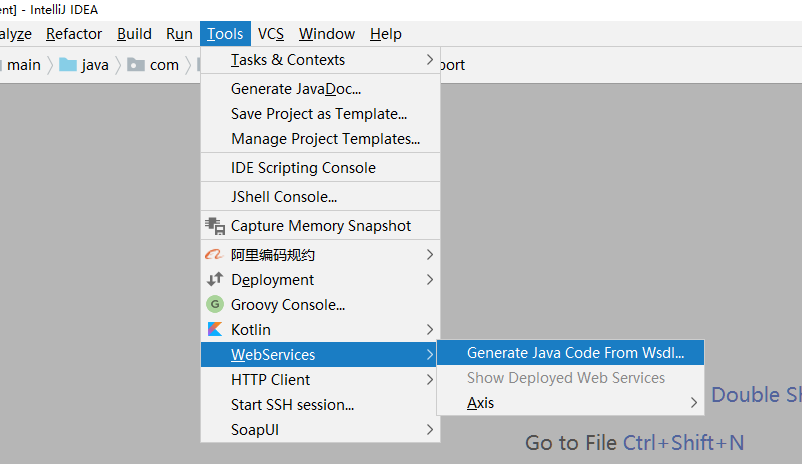Choose Generate JavaDoc... menu item
The height and width of the screenshot is (464, 802).
coord(320,89)
